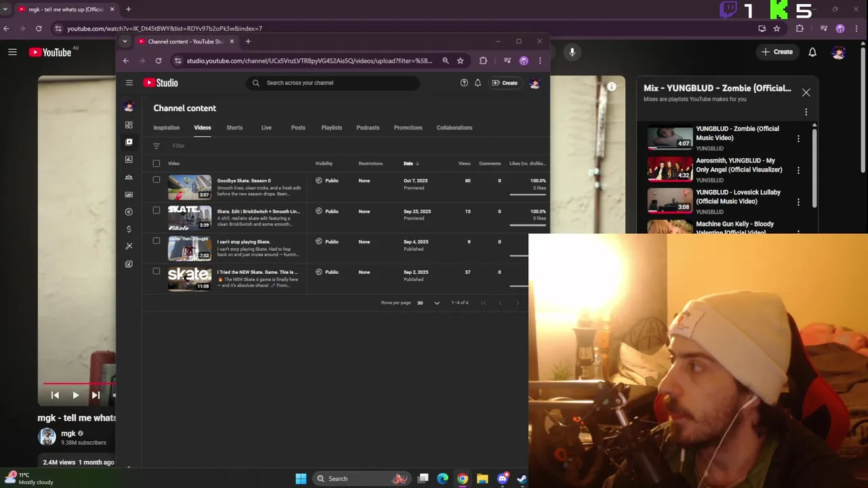Image resolution: width=868 pixels, height=488 pixels.
Task: Switch to the Live tab
Action: tap(267, 127)
